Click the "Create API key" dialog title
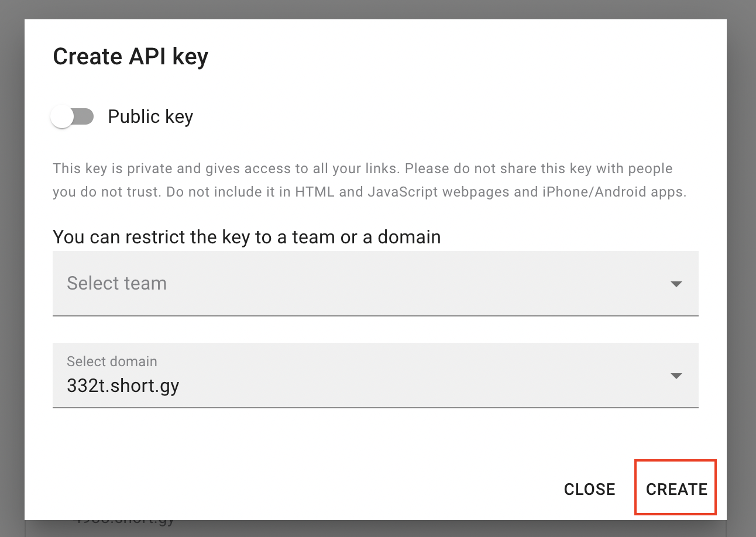This screenshot has height=537, width=756. tap(130, 57)
